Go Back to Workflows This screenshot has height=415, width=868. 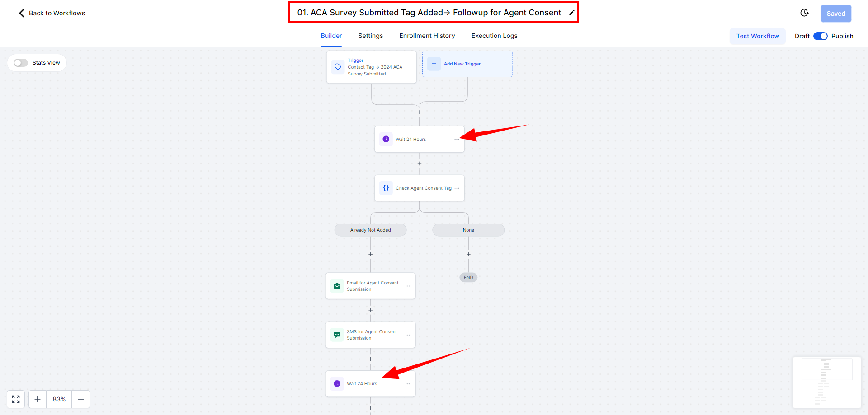(x=52, y=13)
